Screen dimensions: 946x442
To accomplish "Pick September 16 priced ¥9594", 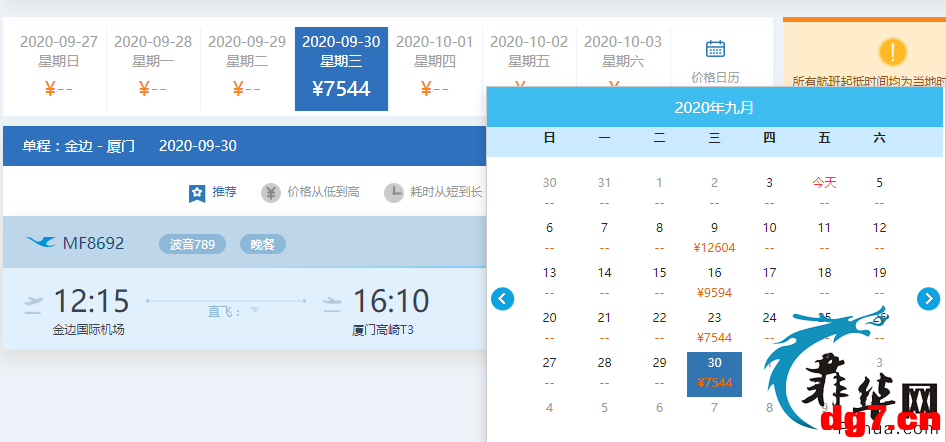I will point(714,283).
